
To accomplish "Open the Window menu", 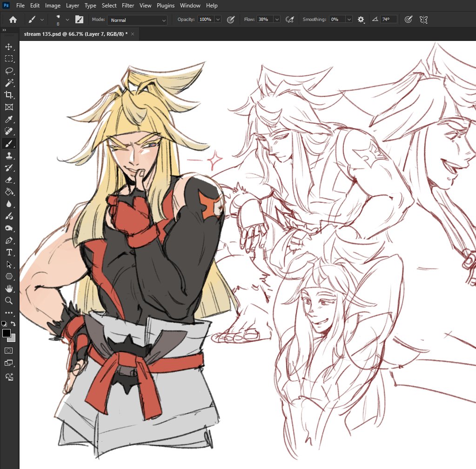I will pos(190,6).
